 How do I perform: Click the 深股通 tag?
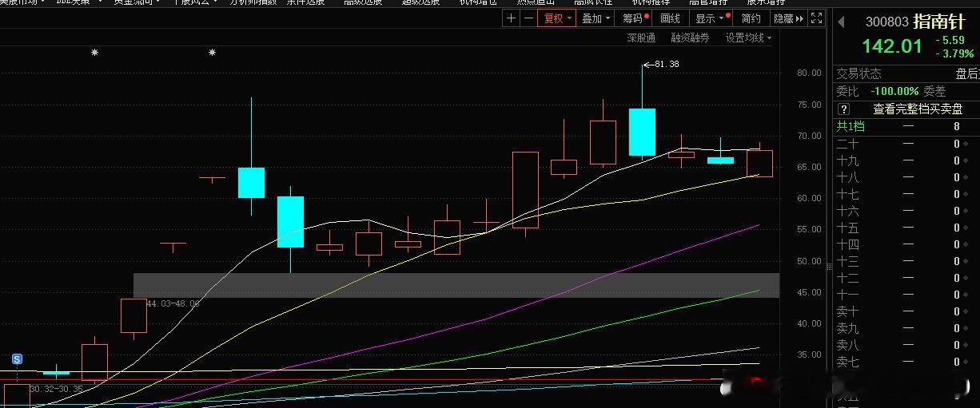(640, 38)
